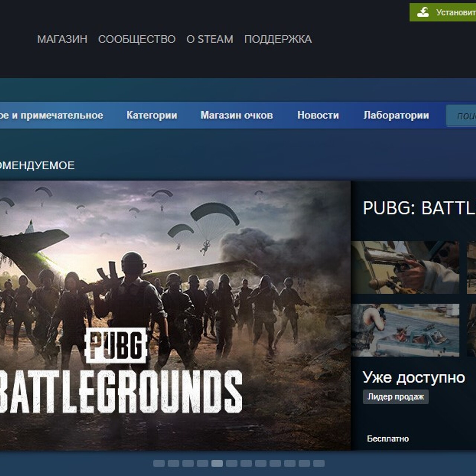Select the 'Лидер продаж' tag
The width and height of the screenshot is (476, 476).
tap(396, 397)
